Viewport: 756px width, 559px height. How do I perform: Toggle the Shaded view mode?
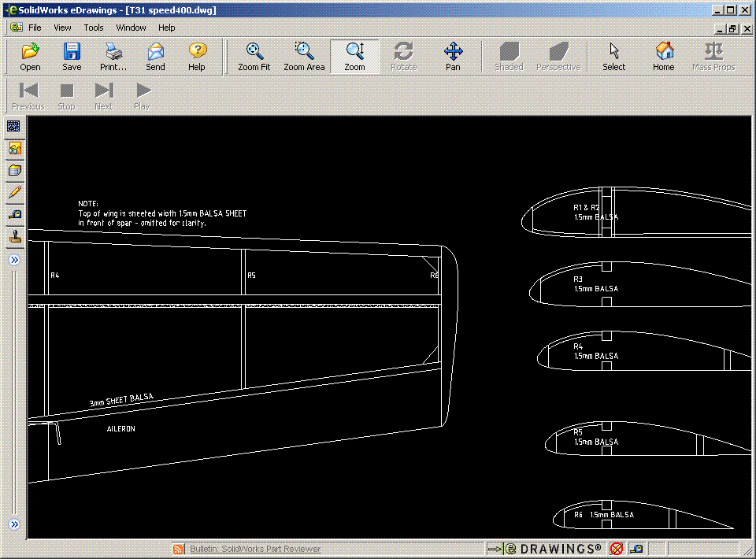[509, 57]
